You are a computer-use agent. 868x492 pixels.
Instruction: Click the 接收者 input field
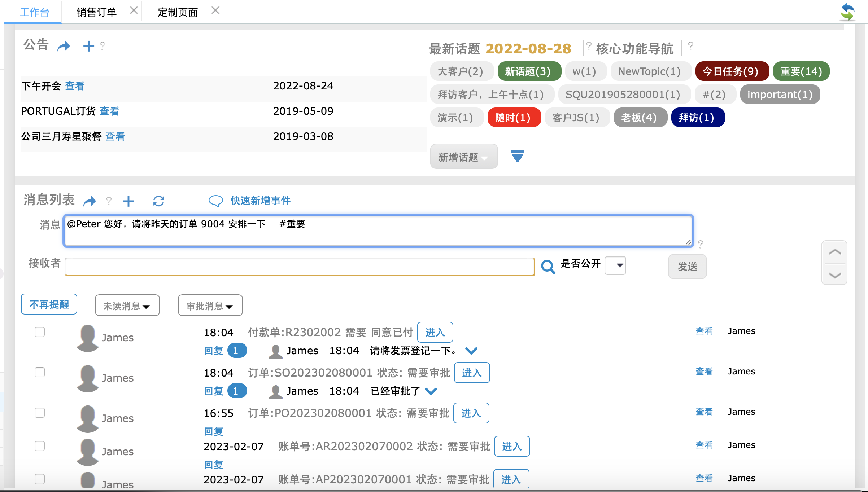click(300, 267)
